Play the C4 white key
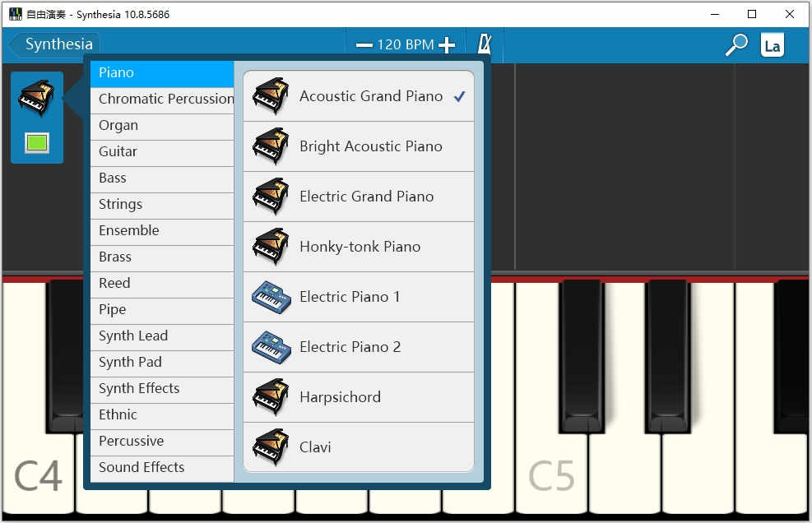 pyautogui.click(x=39, y=474)
